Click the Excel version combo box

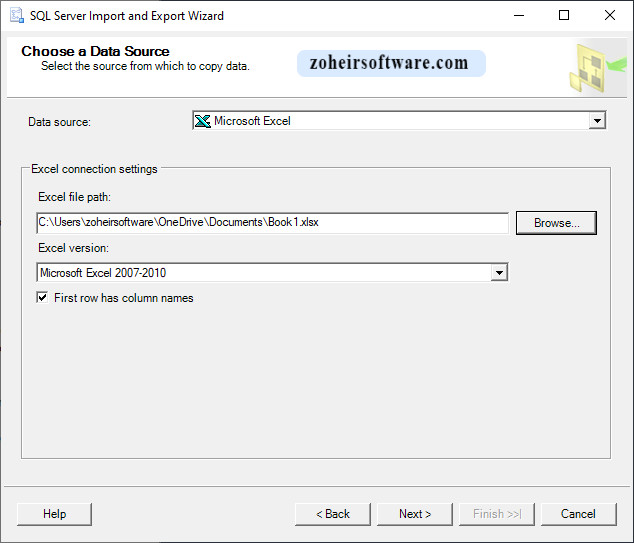[x=272, y=273]
